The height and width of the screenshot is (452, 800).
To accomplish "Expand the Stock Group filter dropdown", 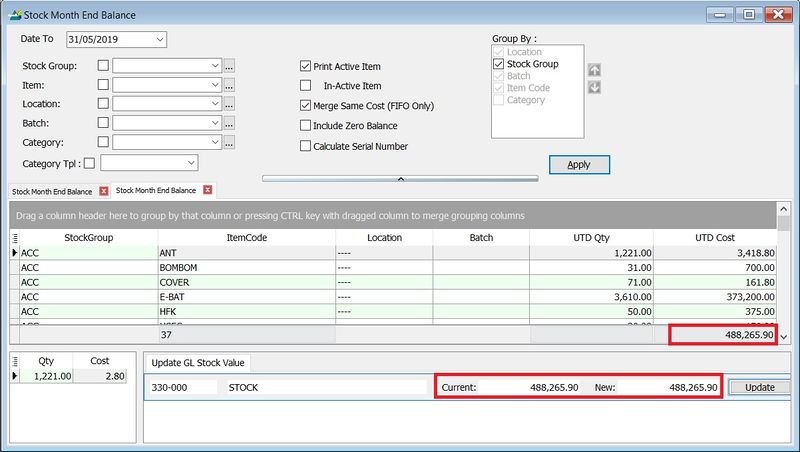I will pyautogui.click(x=215, y=66).
